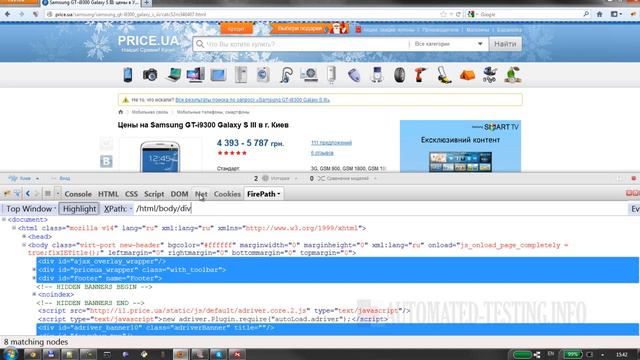Open the refrigerators category icon
This screenshot has height=360, width=640.
click(x=241, y=75)
